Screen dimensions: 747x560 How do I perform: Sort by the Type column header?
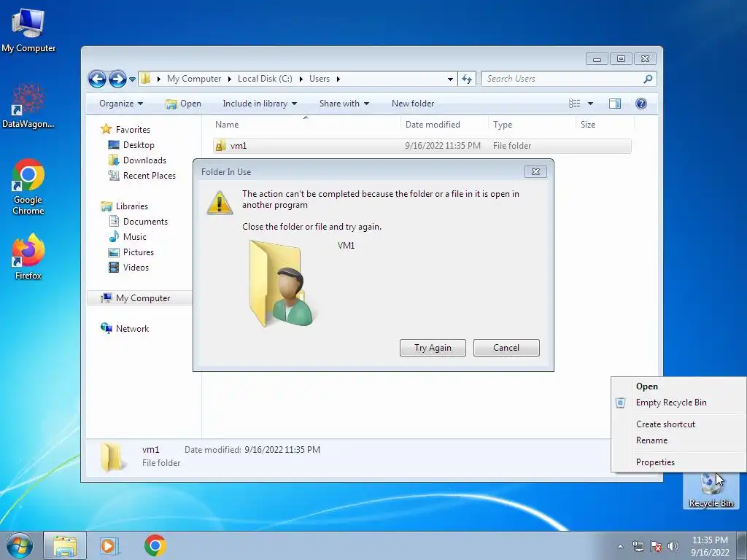[533, 124]
